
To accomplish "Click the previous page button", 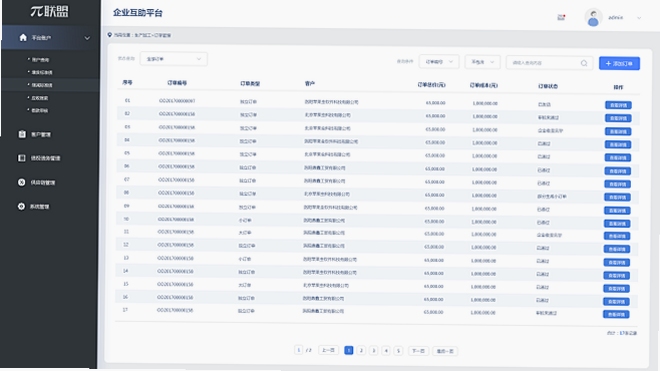I will tap(328, 350).
